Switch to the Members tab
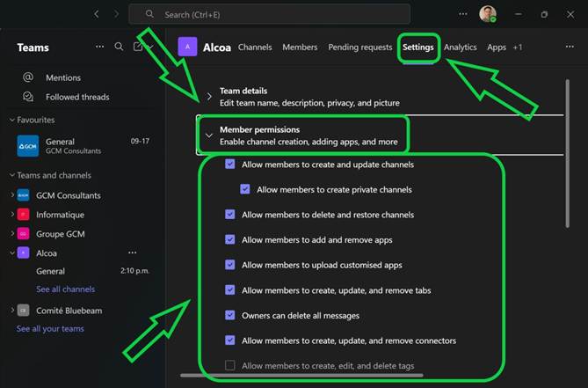Image resolution: width=588 pixels, height=388 pixels. (300, 48)
